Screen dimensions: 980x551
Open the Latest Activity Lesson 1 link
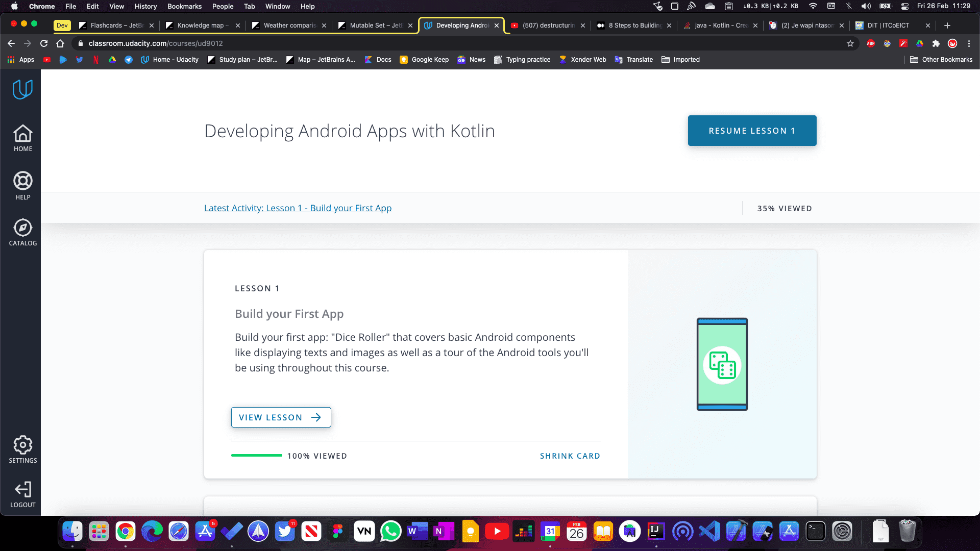click(x=298, y=208)
